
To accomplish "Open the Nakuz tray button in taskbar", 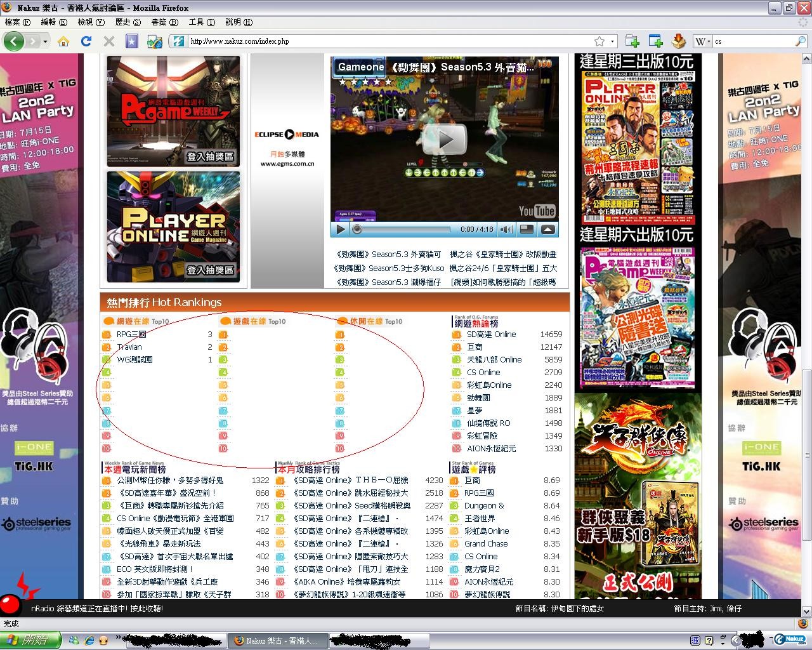I will (790, 640).
